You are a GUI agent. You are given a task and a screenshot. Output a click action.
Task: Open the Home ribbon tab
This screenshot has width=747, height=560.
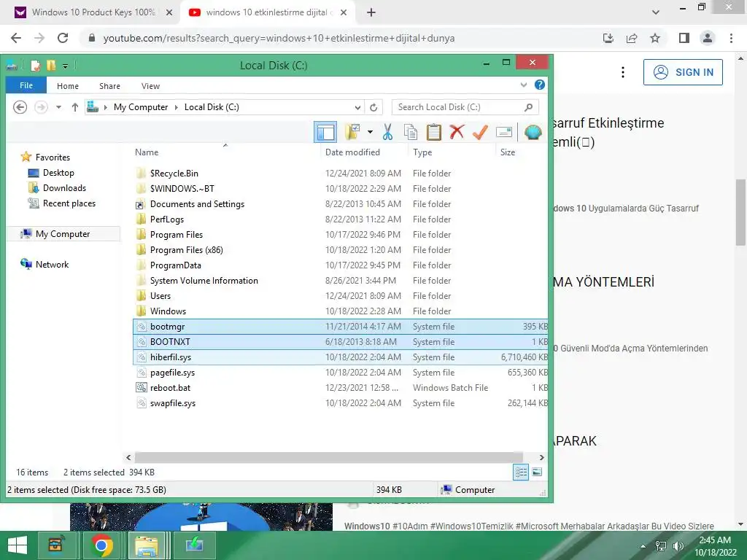(x=68, y=86)
